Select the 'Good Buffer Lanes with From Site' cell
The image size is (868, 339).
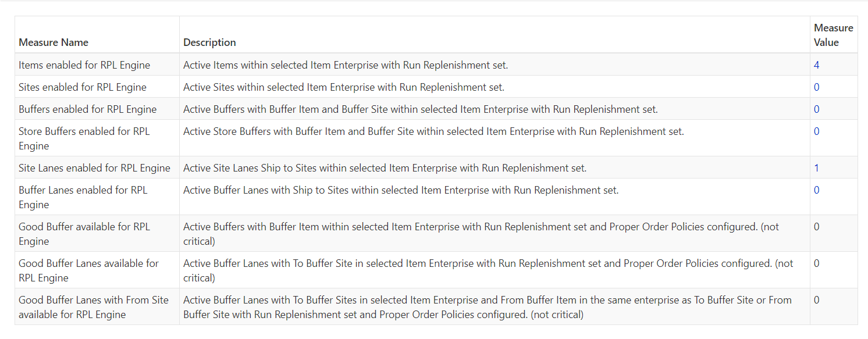(94, 307)
